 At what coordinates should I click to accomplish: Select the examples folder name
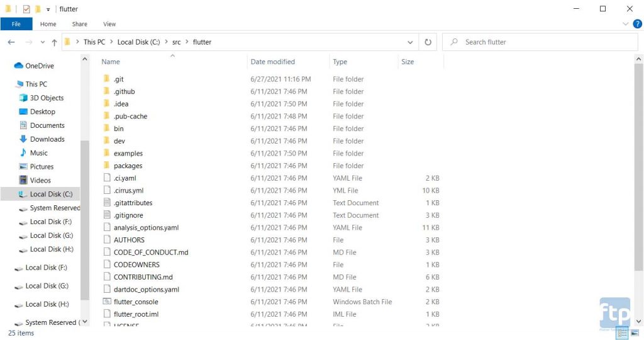(128, 153)
